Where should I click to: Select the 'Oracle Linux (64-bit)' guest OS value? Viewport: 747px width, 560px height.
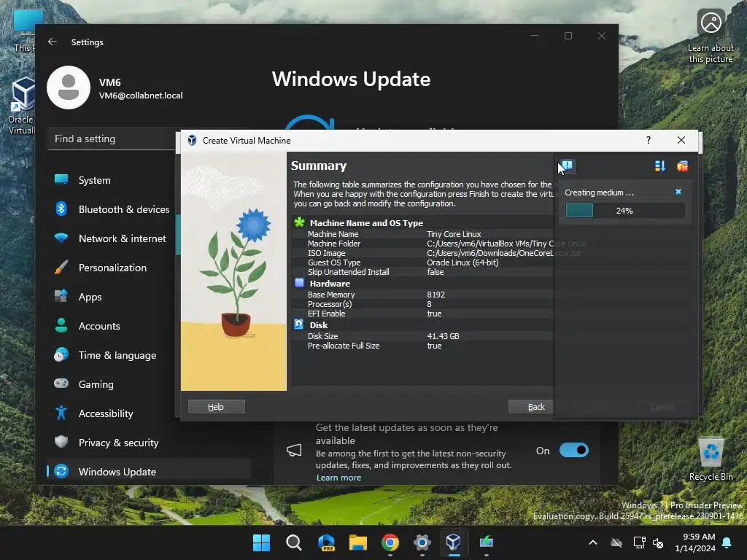[x=462, y=262]
